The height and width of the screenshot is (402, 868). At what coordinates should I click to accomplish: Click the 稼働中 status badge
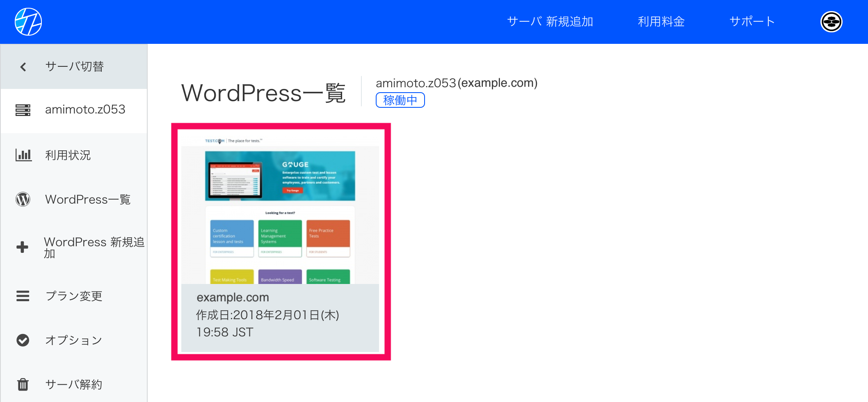(400, 100)
